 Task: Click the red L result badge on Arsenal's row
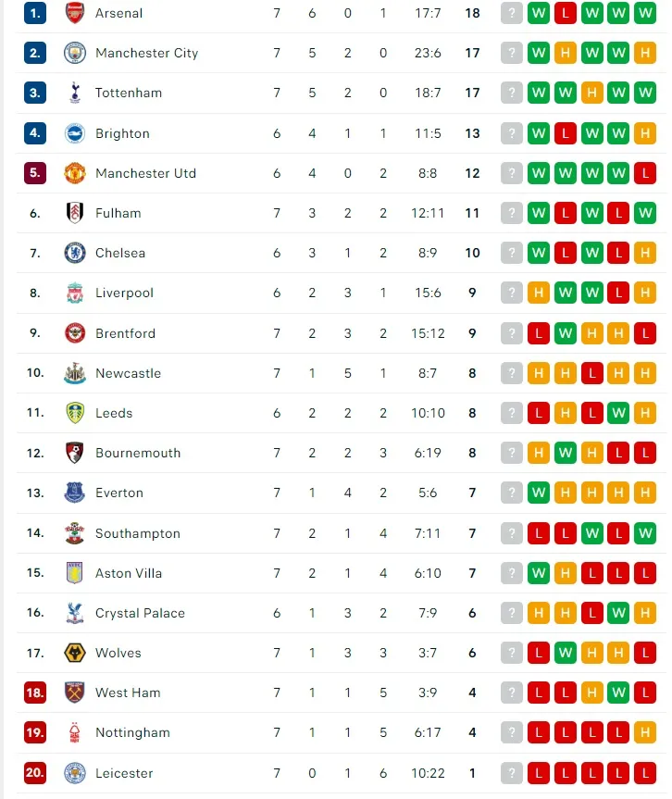point(565,13)
